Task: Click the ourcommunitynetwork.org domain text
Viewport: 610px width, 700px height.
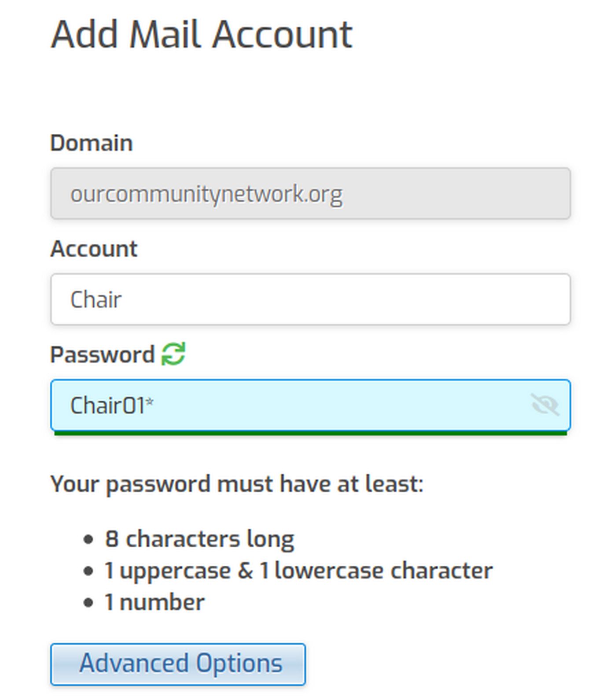Action: 206,194
